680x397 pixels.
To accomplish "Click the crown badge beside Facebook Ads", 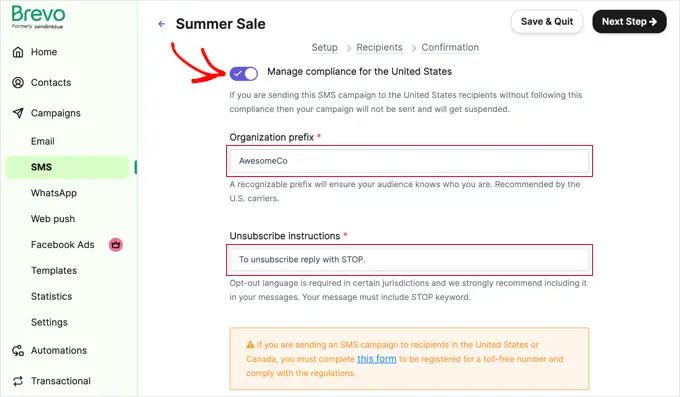I will click(115, 245).
